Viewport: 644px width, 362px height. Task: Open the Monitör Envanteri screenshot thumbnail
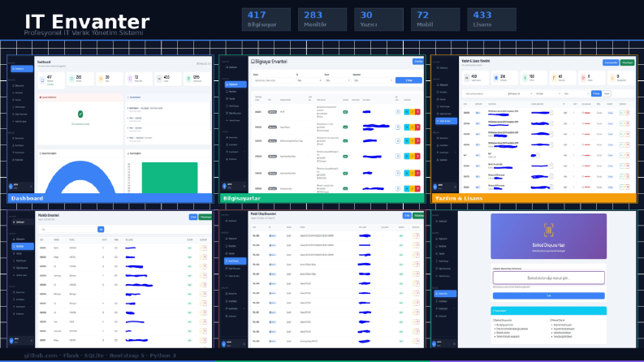pyautogui.click(x=110, y=279)
